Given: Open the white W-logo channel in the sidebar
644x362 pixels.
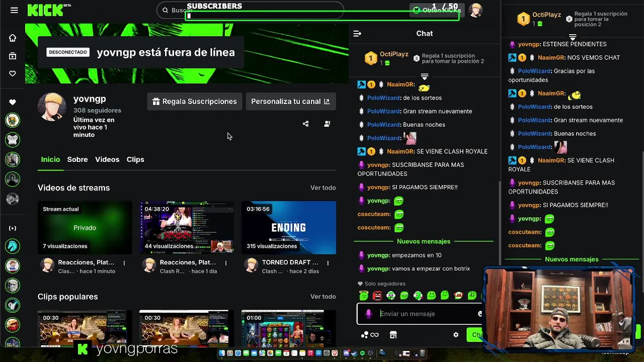Looking at the screenshot, I should click(13, 305).
